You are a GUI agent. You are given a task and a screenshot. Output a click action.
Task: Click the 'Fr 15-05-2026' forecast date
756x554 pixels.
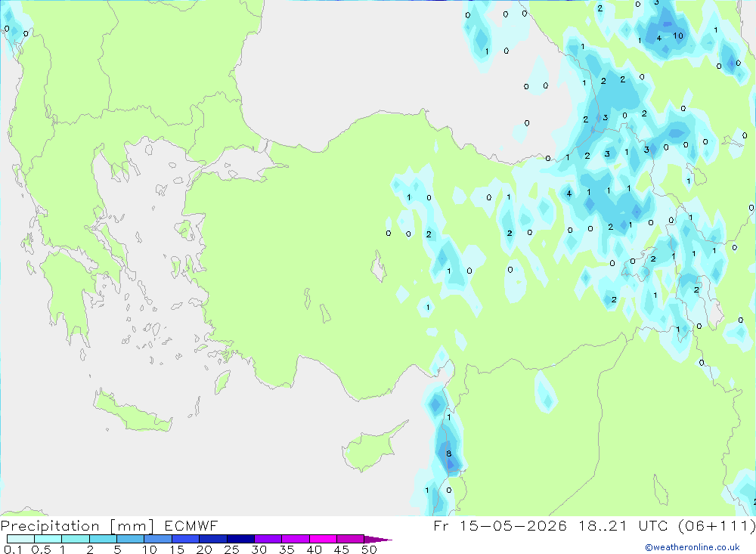click(x=500, y=525)
